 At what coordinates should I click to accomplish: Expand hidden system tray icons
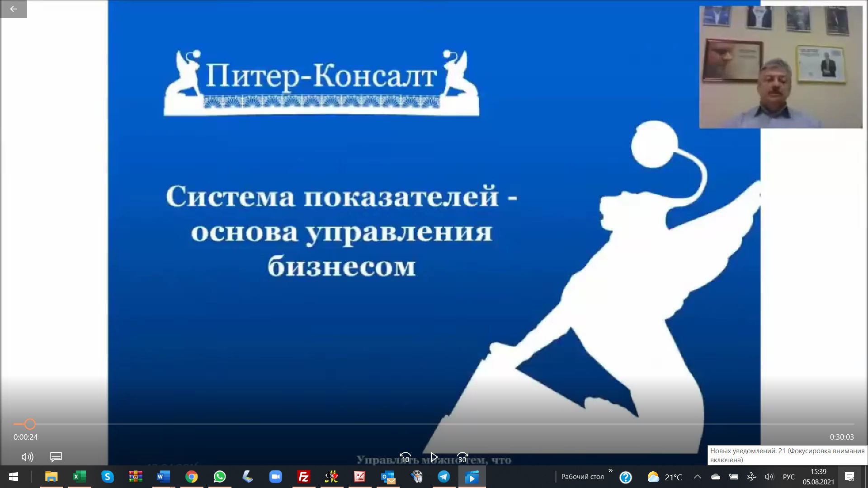pos(696,477)
